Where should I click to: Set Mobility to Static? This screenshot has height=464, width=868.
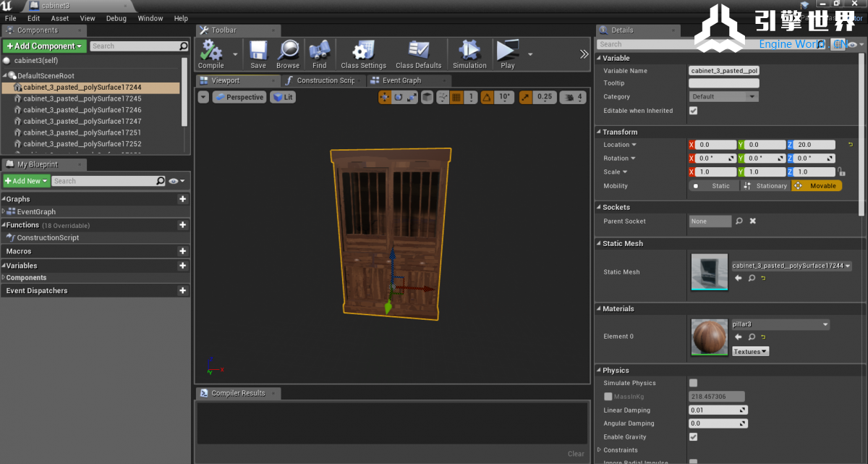[x=713, y=186]
